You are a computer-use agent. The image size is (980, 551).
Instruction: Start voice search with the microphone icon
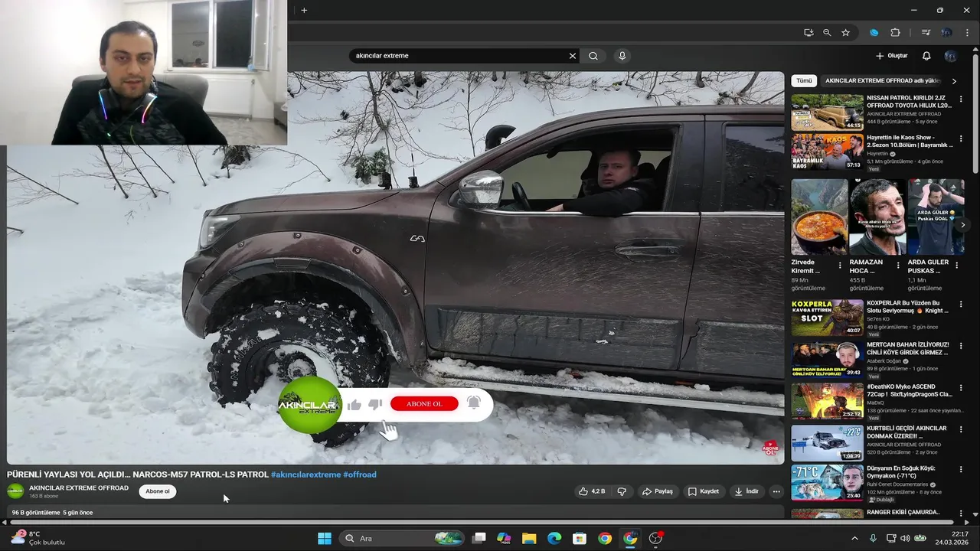(x=622, y=56)
